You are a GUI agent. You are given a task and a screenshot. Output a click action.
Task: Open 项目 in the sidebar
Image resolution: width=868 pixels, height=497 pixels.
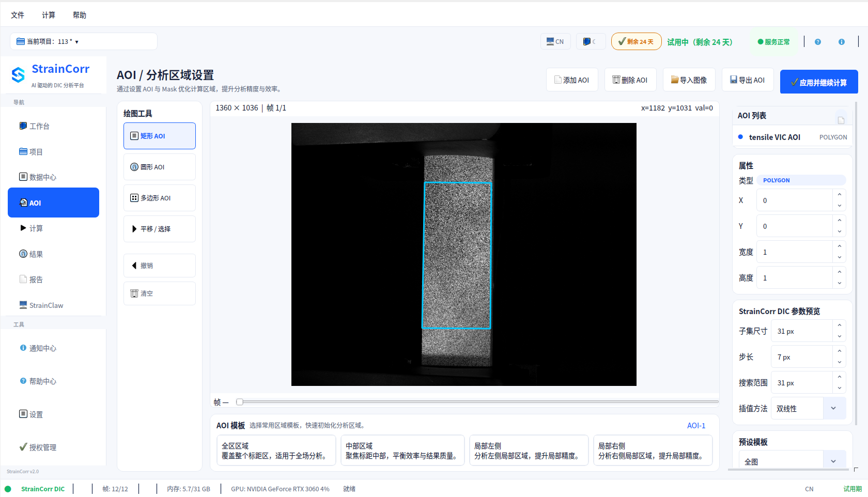[53, 152]
